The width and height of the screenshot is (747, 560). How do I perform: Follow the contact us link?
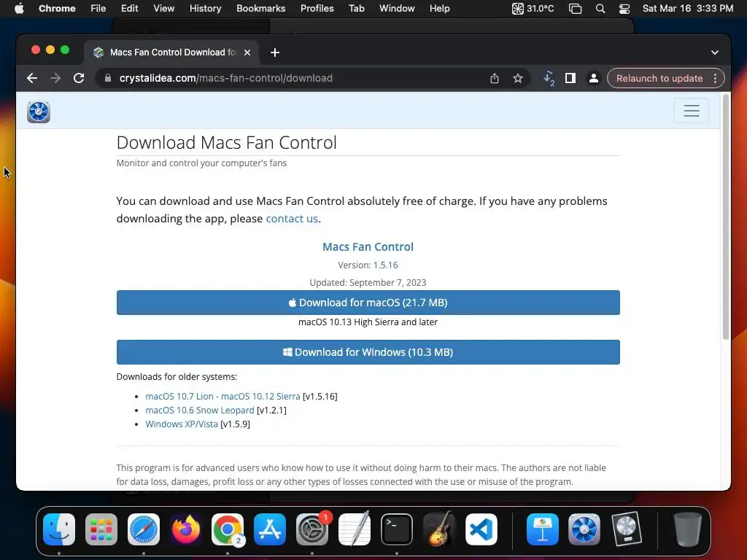pyautogui.click(x=292, y=219)
